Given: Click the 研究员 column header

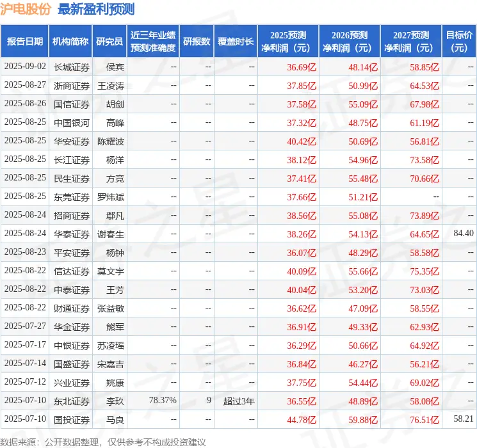Looking at the screenshot, I should [x=109, y=42].
